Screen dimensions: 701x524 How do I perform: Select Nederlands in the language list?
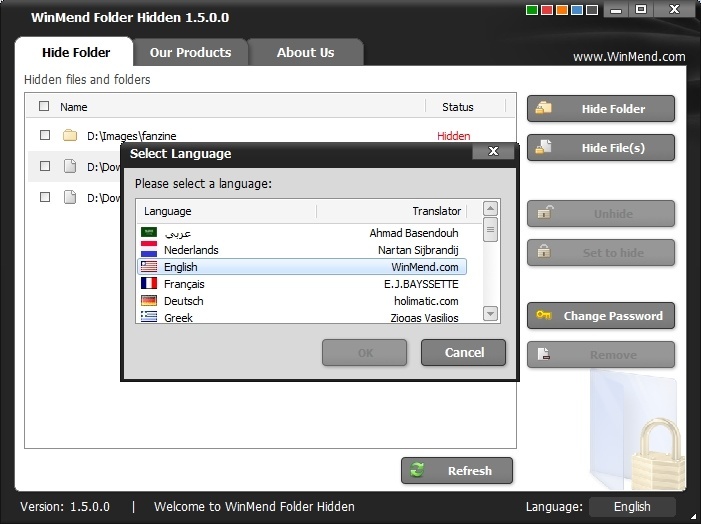coord(302,250)
